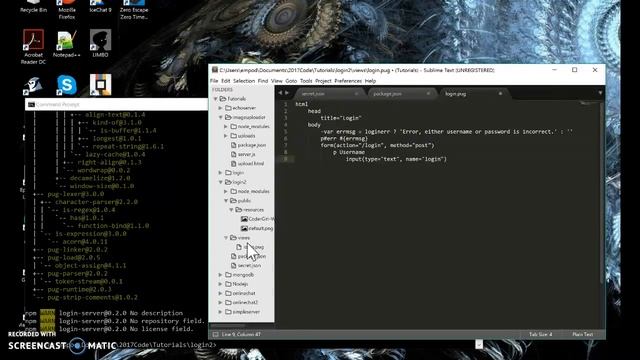Open the Help menu
The image size is (640, 360).
[370, 81]
